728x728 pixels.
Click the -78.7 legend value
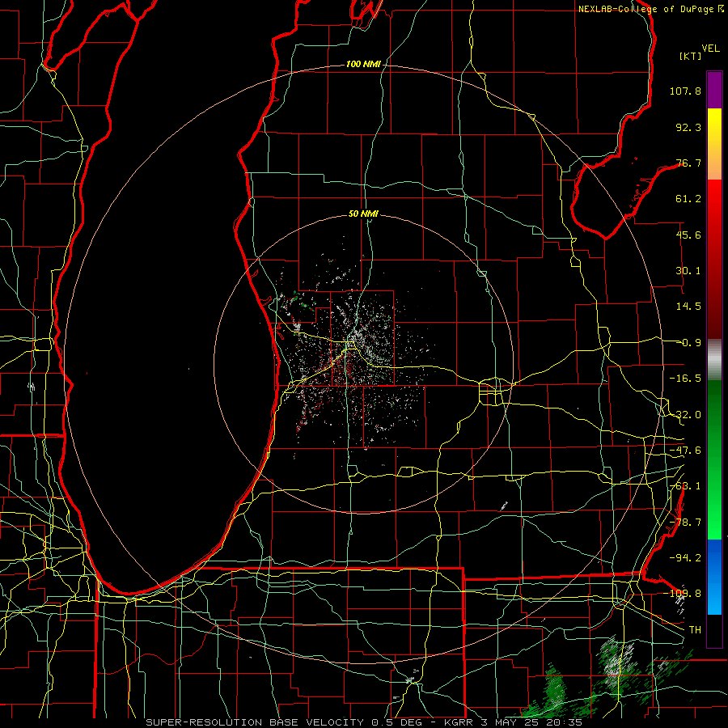point(685,523)
